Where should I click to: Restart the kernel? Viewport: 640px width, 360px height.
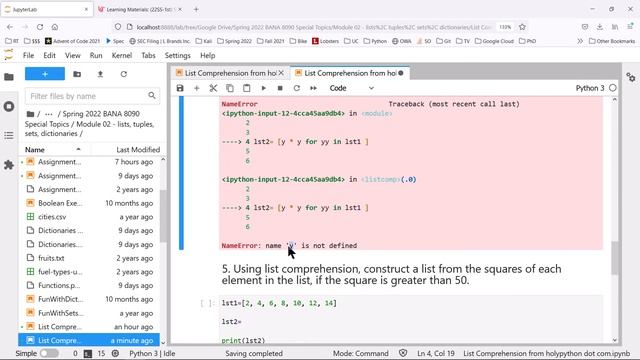[x=297, y=88]
